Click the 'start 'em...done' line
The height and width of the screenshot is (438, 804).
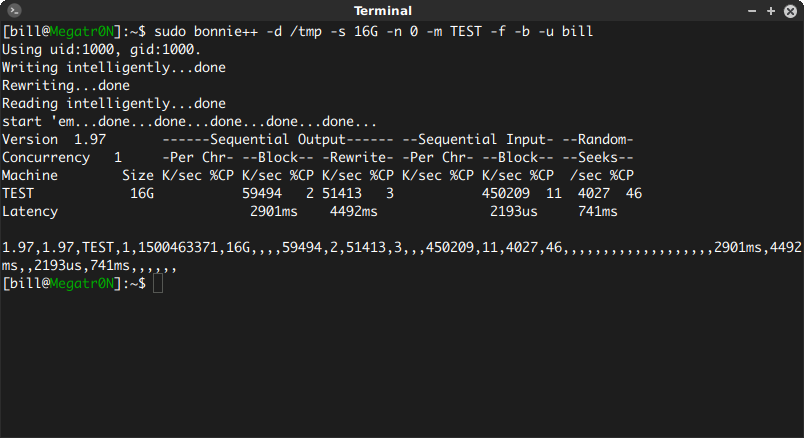click(x=189, y=121)
